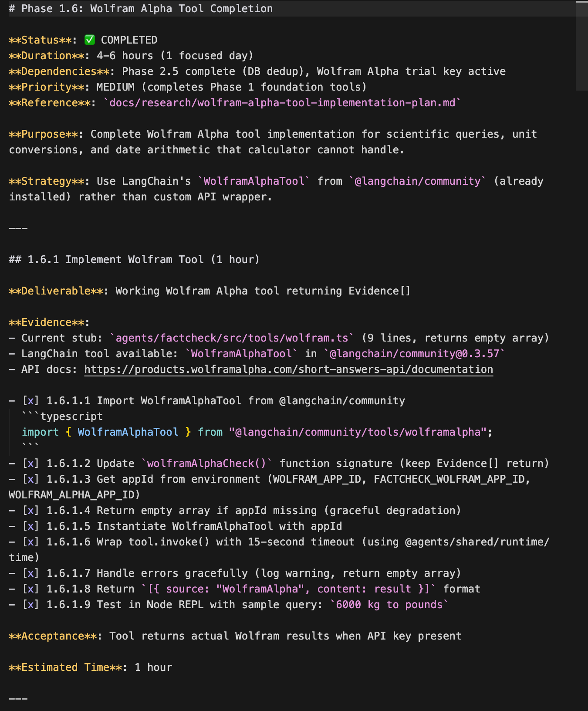Screen dimensions: 588x711
Task: Click the sample query '6000 kg to pounds'
Action: 389,605
